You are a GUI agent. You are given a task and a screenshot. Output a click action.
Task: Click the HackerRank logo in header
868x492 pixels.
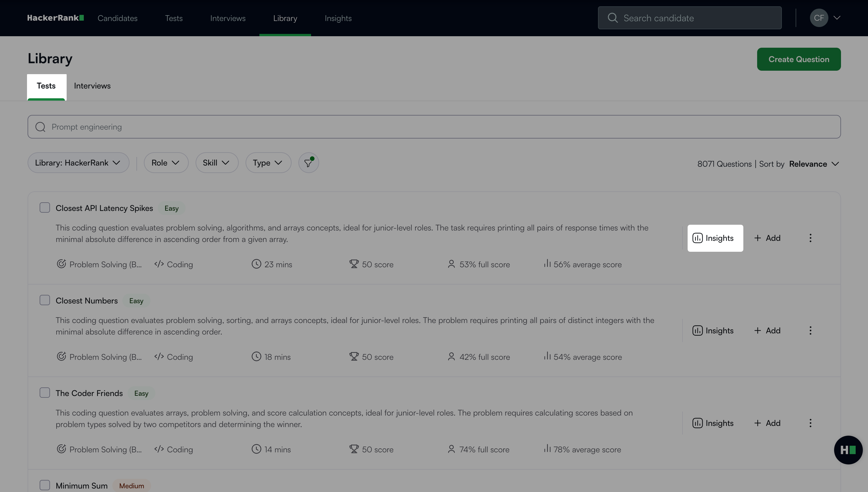coord(55,18)
